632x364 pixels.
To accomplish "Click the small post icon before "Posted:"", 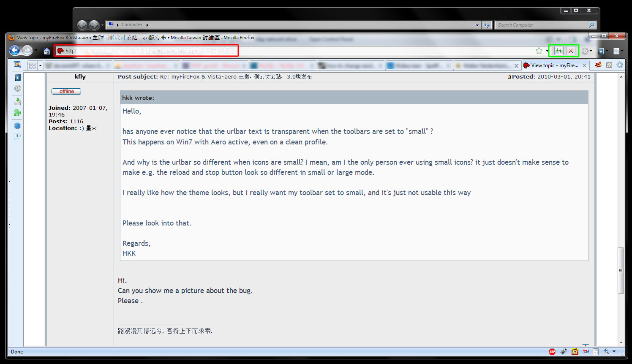I will point(509,77).
